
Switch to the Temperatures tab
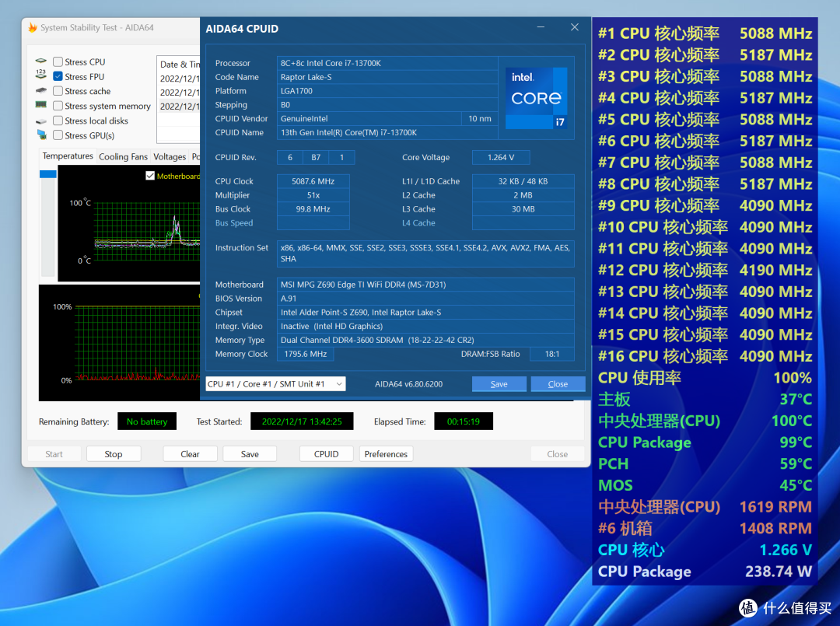(68, 156)
